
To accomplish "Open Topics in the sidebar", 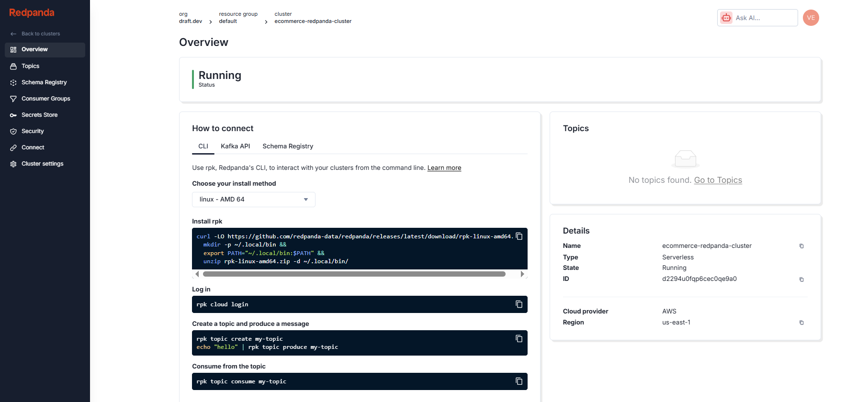I will [45, 66].
